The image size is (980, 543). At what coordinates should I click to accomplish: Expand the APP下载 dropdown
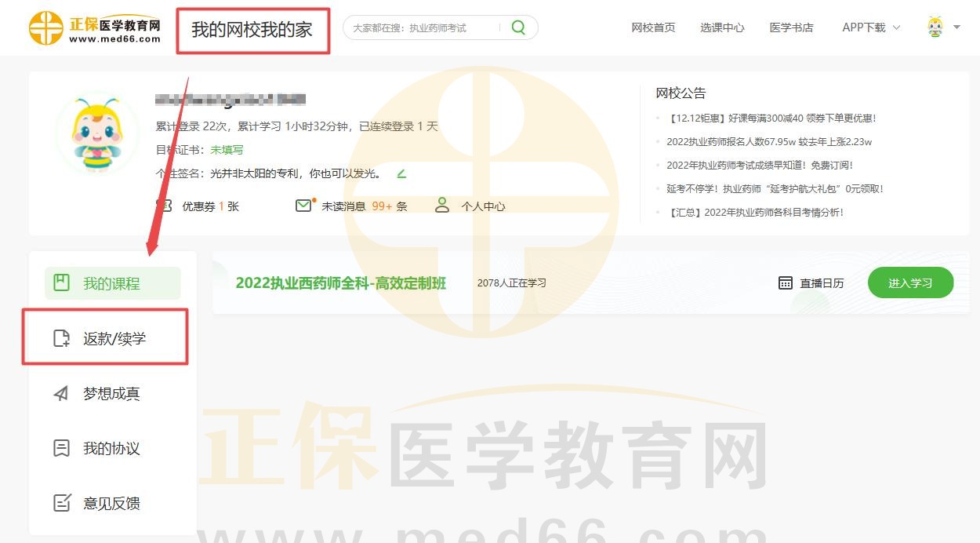[871, 27]
